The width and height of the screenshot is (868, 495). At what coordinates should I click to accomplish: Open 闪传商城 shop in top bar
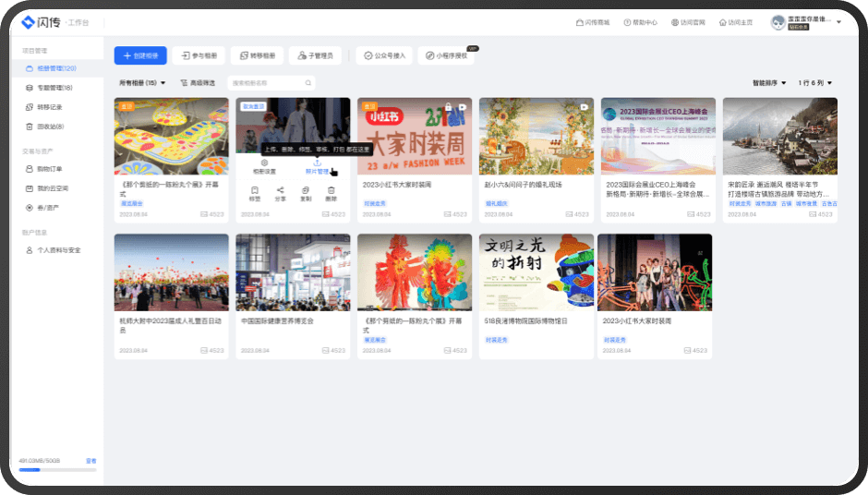tap(593, 22)
